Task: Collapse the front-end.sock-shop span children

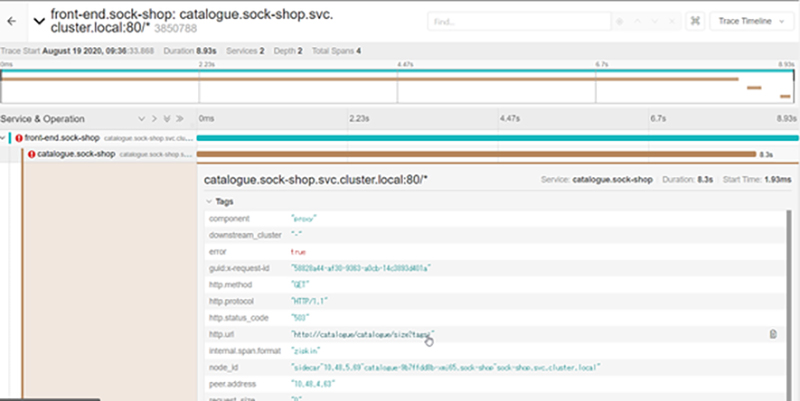Action: coord(4,137)
